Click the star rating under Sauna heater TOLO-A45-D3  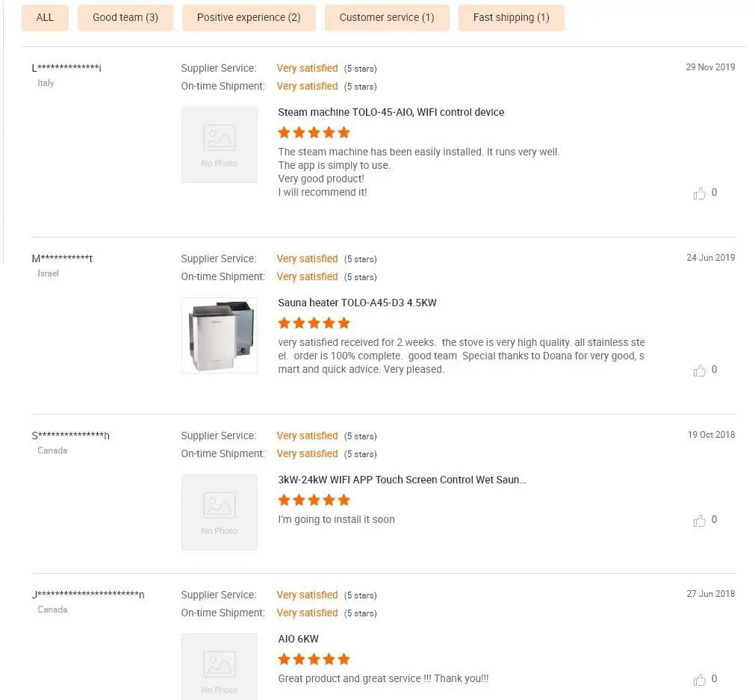(314, 323)
